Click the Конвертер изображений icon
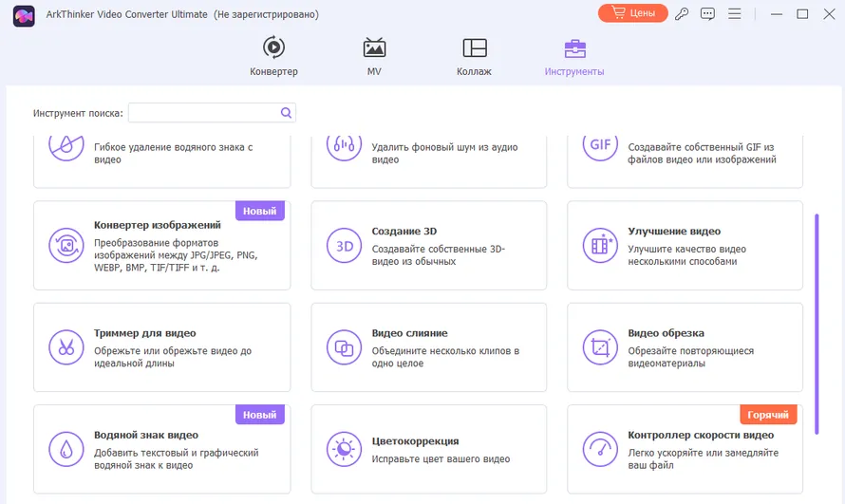The height and width of the screenshot is (504, 845). [66, 246]
